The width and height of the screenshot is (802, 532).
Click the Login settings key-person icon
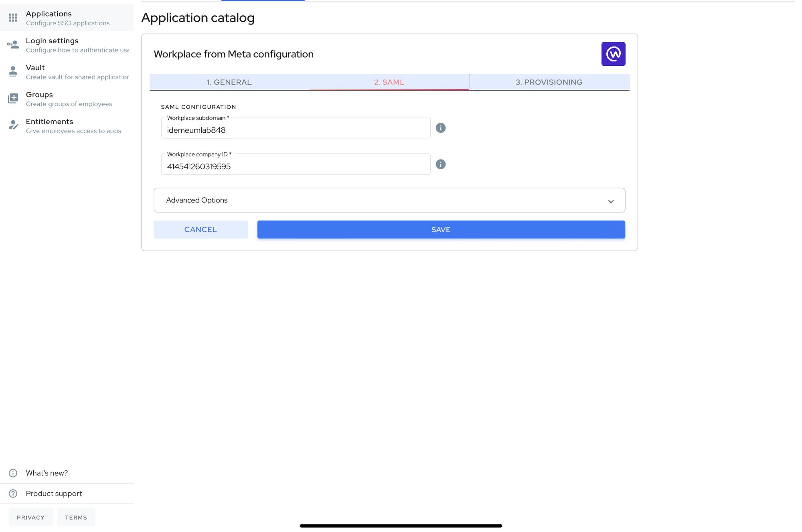pos(13,45)
